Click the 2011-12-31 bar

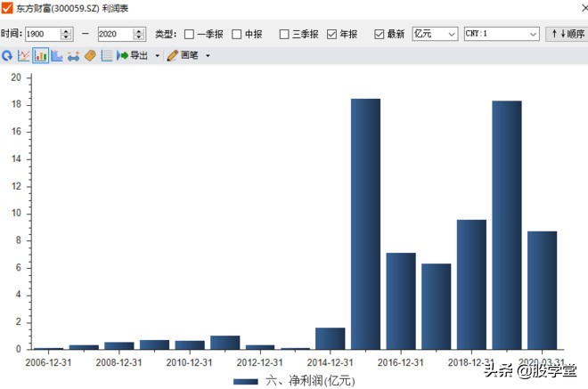pyautogui.click(x=225, y=343)
